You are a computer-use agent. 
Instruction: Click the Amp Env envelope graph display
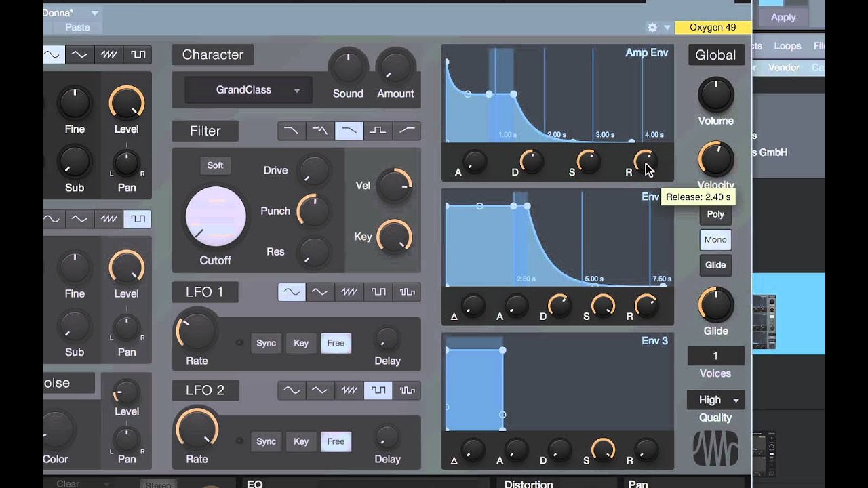coord(558,94)
